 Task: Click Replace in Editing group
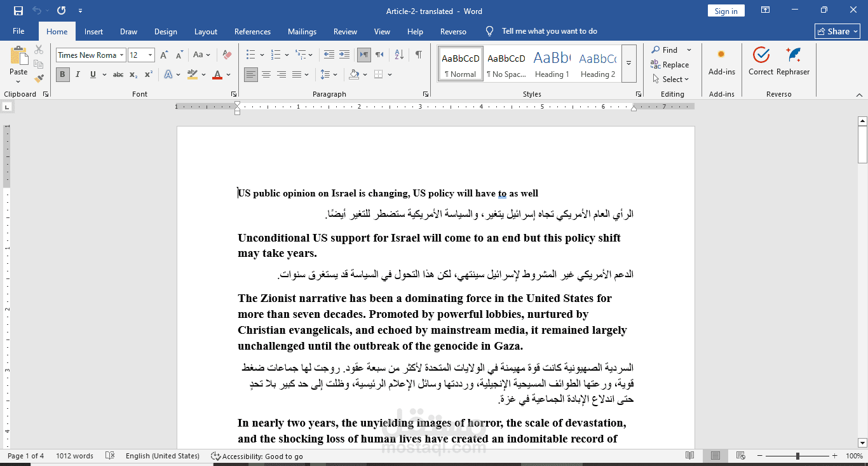coord(670,65)
